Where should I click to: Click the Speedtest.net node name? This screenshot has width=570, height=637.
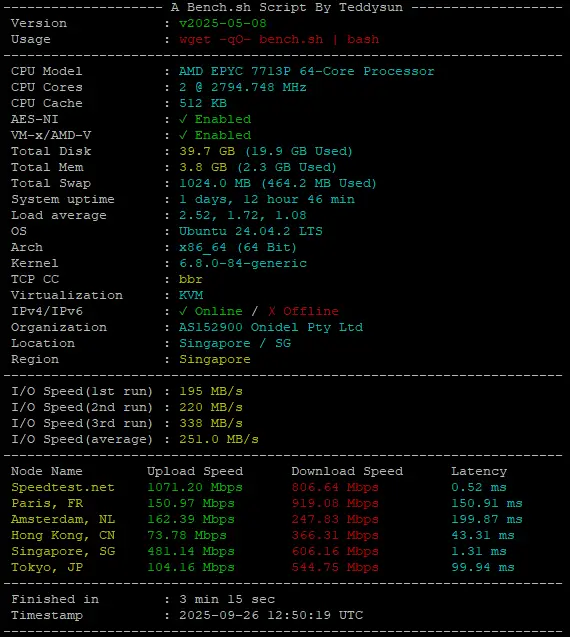coord(63,487)
